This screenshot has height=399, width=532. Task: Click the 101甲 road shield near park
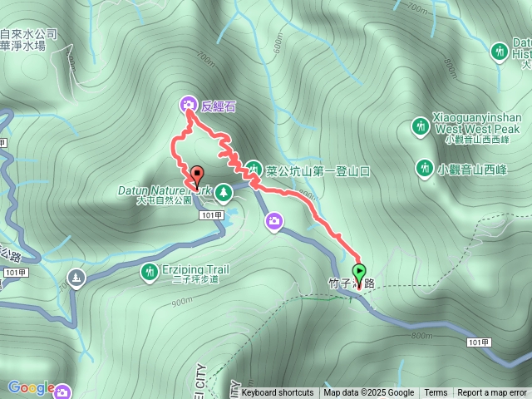(211, 215)
